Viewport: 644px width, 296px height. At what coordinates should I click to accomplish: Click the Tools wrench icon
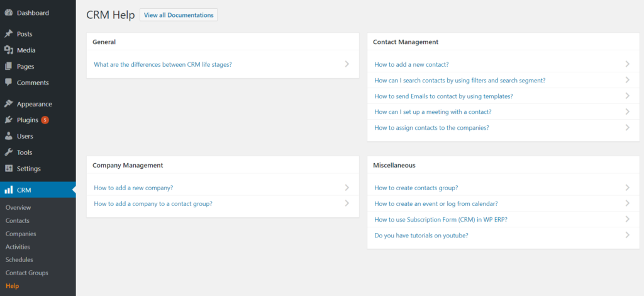pos(9,152)
